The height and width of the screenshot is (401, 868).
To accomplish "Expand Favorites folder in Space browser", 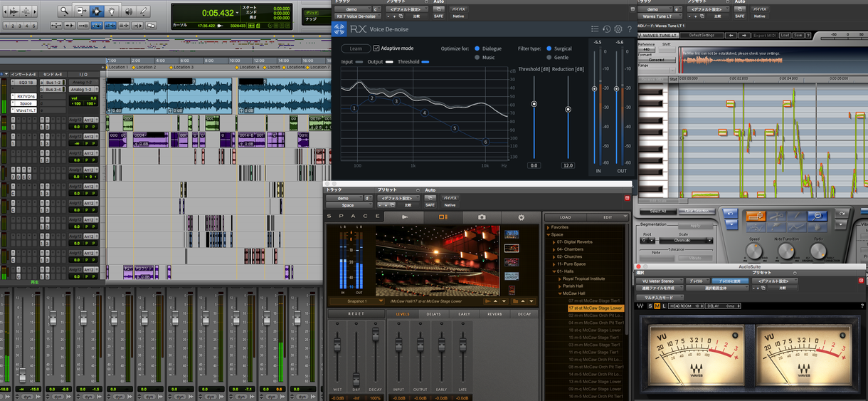I will (548, 227).
